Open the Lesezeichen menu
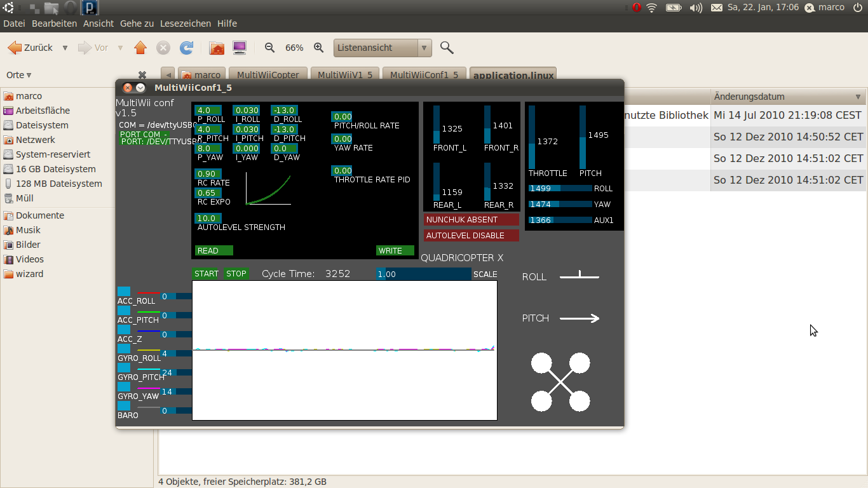Viewport: 868px width, 488px height. pos(186,24)
